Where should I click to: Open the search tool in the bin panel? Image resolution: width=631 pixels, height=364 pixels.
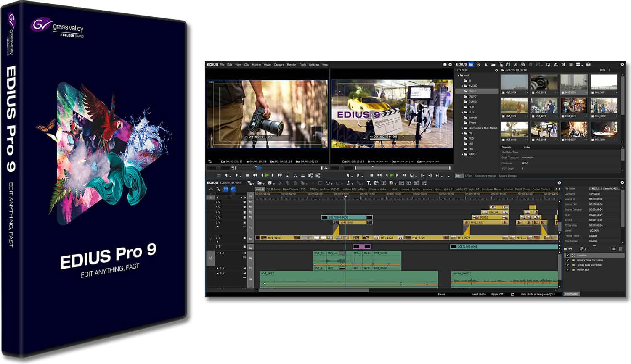(x=479, y=65)
